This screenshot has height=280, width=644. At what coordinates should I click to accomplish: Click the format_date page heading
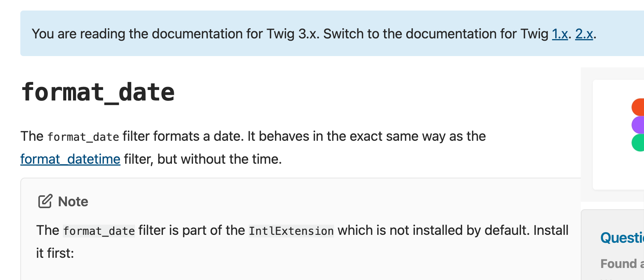tap(98, 92)
